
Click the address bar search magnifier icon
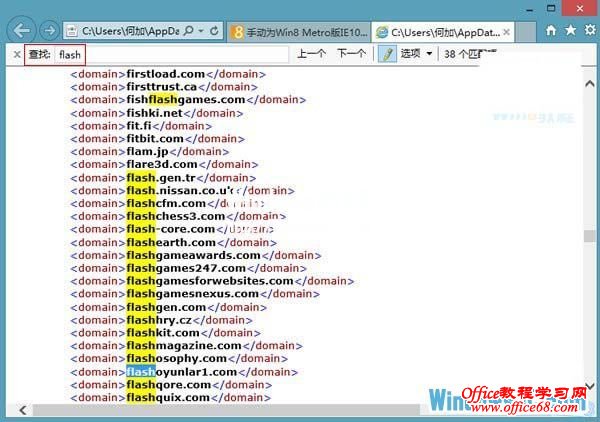[x=188, y=31]
